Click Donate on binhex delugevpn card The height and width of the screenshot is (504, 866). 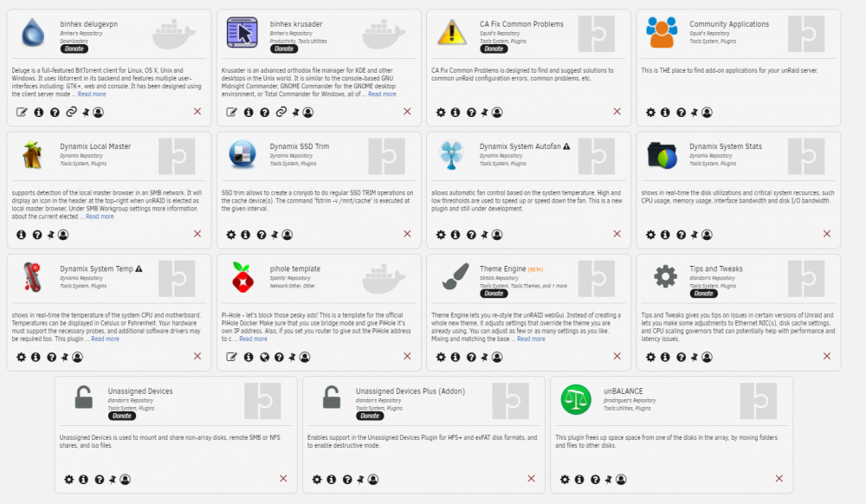coord(74,48)
